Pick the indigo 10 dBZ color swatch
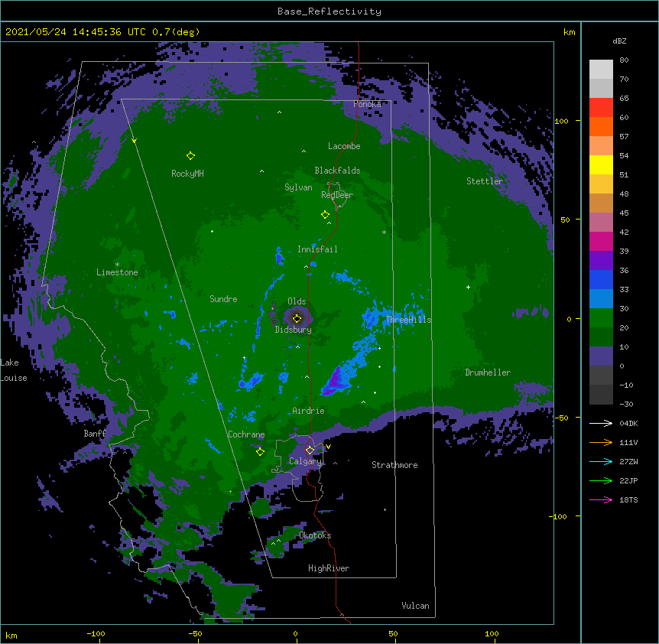Viewport: 659px width, 644px height. point(601,356)
